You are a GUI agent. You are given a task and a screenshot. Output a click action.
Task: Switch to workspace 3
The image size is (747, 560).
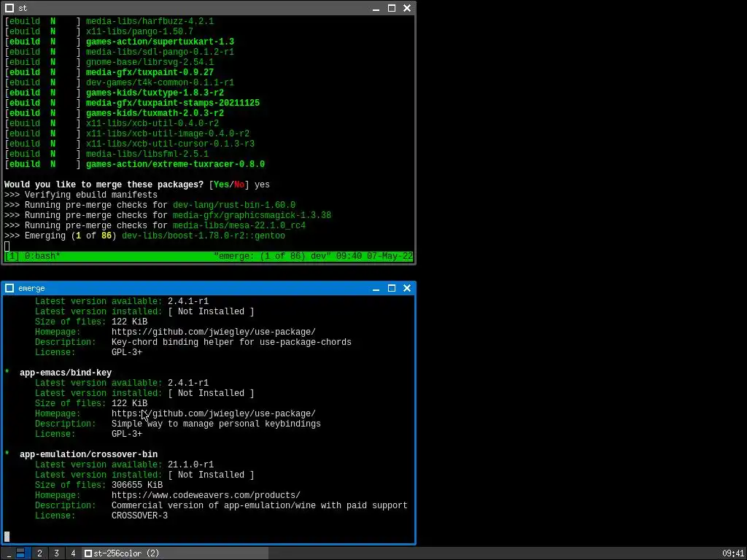pyautogui.click(x=56, y=553)
